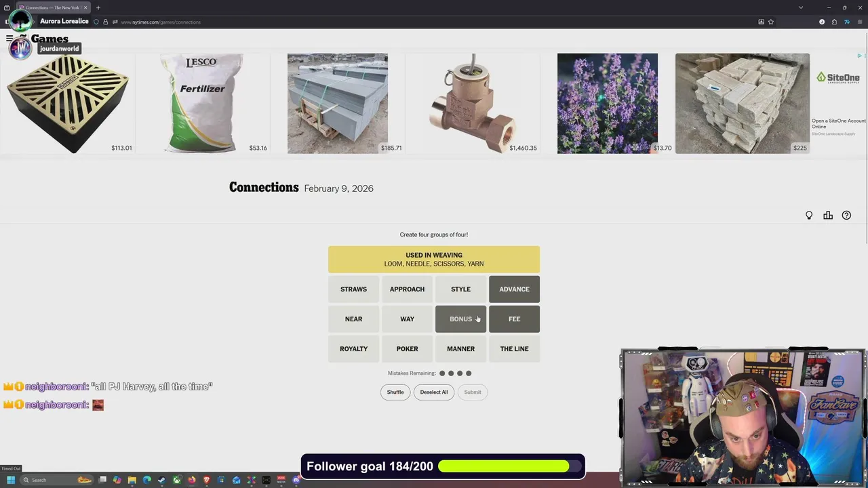Open Brave browser from the taskbar
868x488 pixels.
[207, 480]
